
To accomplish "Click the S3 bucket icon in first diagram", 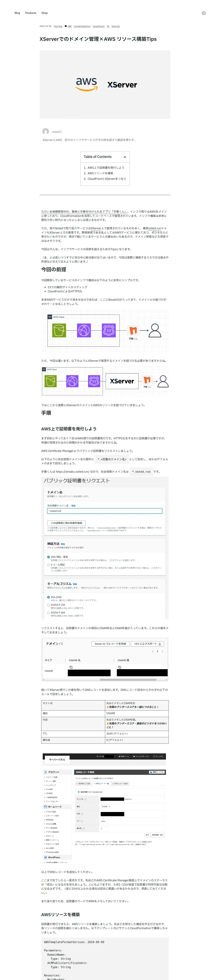I will click(x=59, y=331).
